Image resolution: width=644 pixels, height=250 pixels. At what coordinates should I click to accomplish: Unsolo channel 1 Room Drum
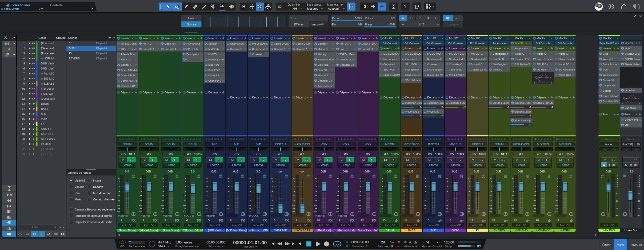tap(131, 160)
